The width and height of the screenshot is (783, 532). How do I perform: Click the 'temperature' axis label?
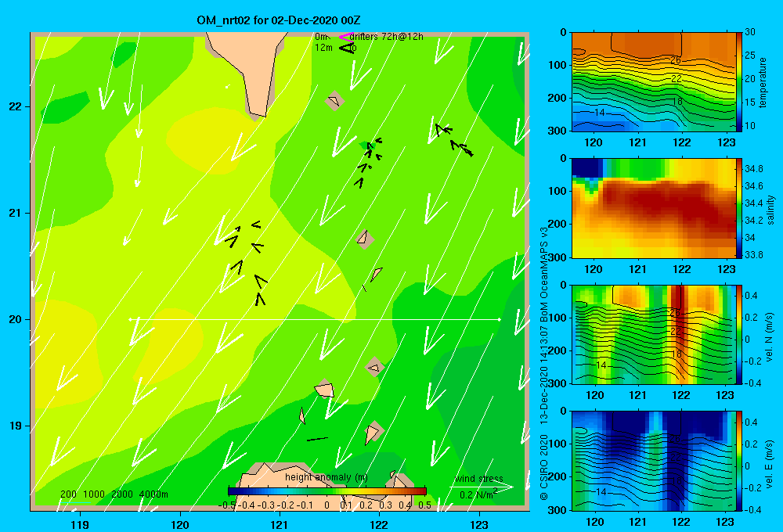[763, 82]
